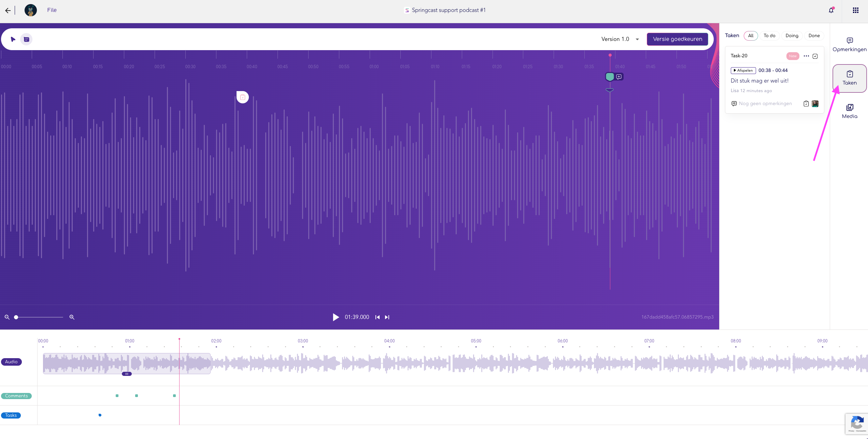Click Task-20 title text
Image resolution: width=868 pixels, height=439 pixels.
(739, 56)
